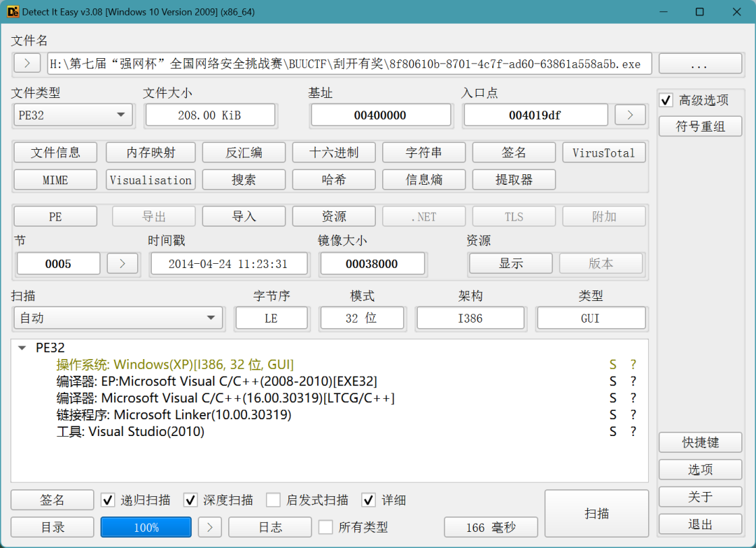Click the arrow button next to 100% progress
This screenshot has height=548, width=756.
coord(210,527)
